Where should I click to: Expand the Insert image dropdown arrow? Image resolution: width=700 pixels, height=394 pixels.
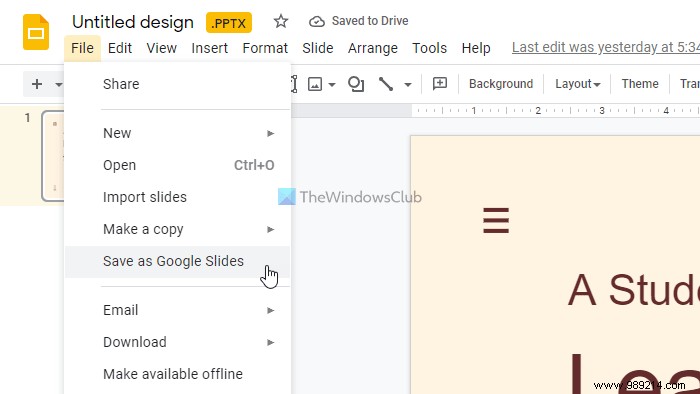click(332, 84)
